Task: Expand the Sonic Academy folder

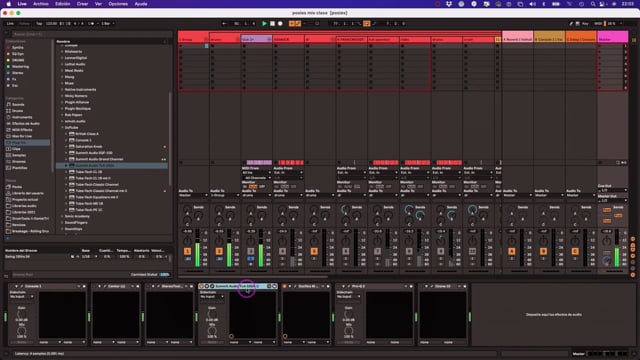Action: [62, 216]
